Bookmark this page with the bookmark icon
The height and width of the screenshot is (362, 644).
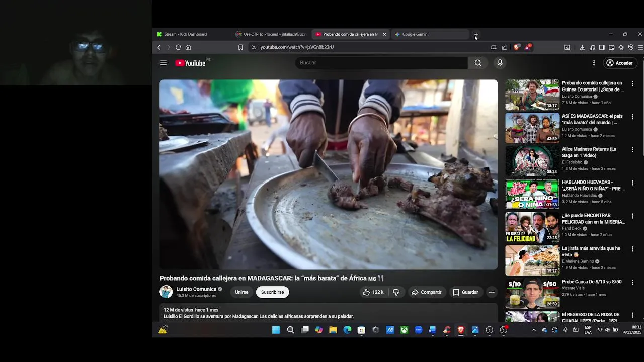(240, 47)
